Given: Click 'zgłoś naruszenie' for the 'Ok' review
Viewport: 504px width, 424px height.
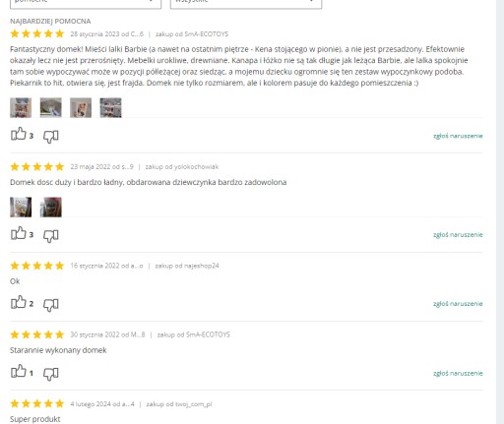Looking at the screenshot, I should coord(458,304).
